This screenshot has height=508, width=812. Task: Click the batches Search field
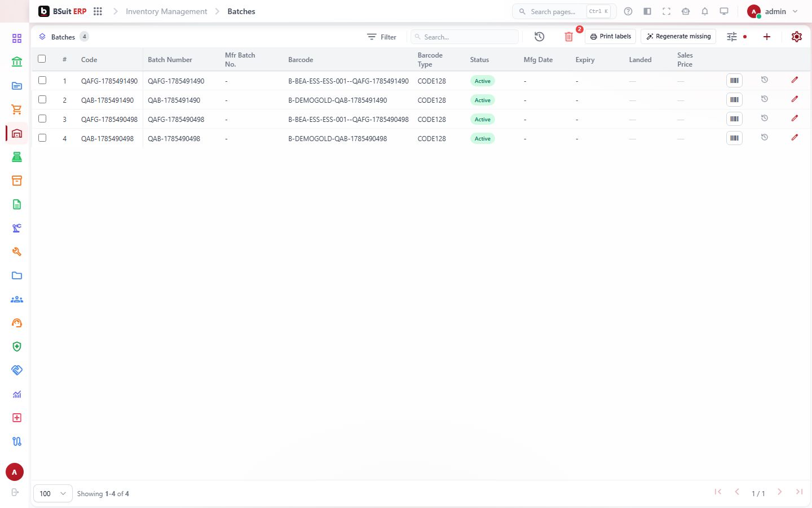point(465,37)
